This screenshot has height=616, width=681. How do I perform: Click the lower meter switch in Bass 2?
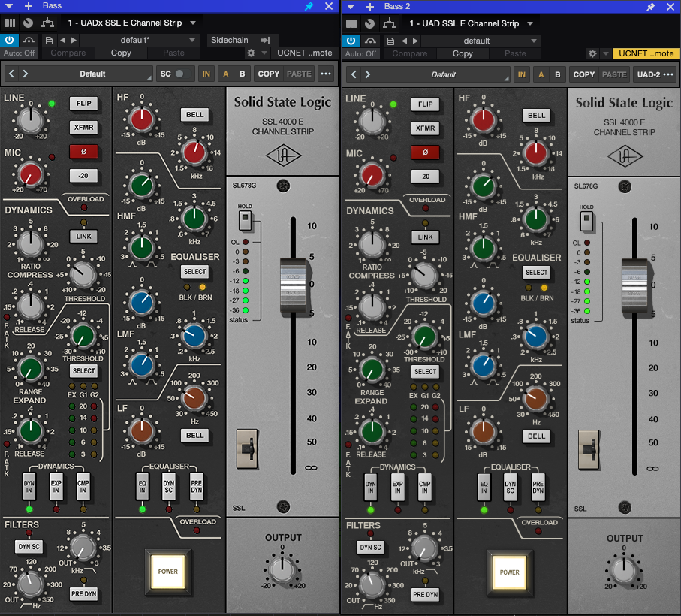589,450
